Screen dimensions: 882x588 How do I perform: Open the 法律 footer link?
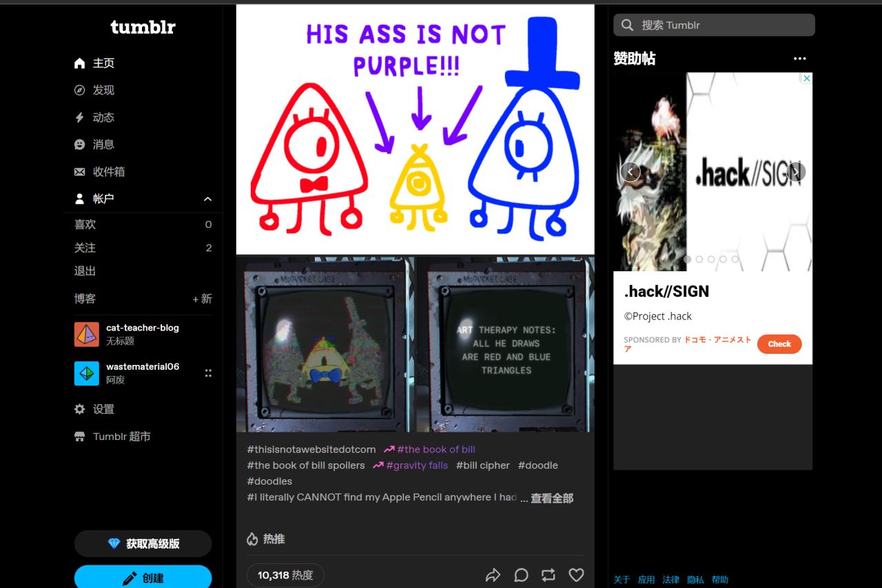[x=670, y=580]
